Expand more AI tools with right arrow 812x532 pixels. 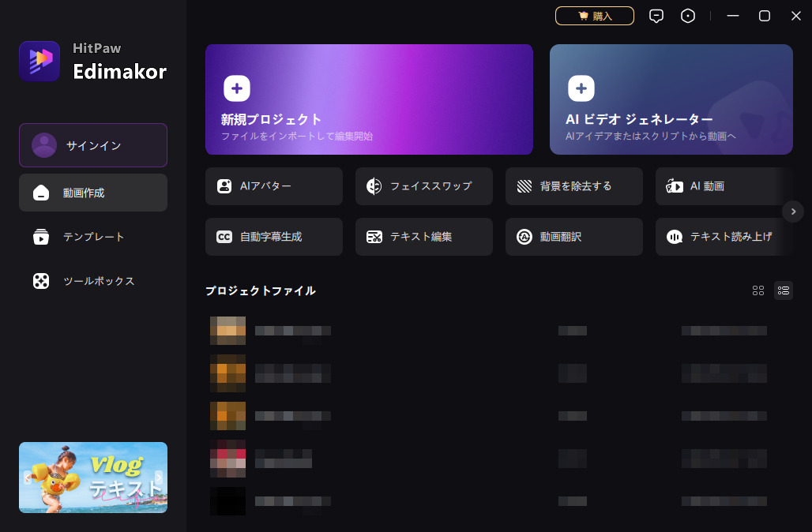coord(793,212)
